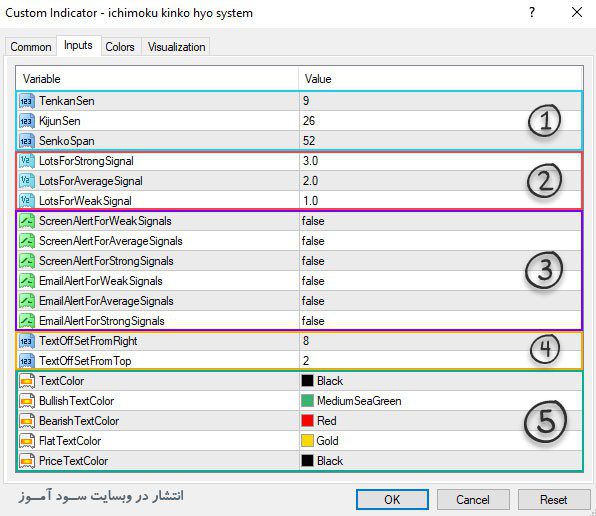Click the integer icon beside KijunSen
The width and height of the screenshot is (596, 516).
point(27,121)
